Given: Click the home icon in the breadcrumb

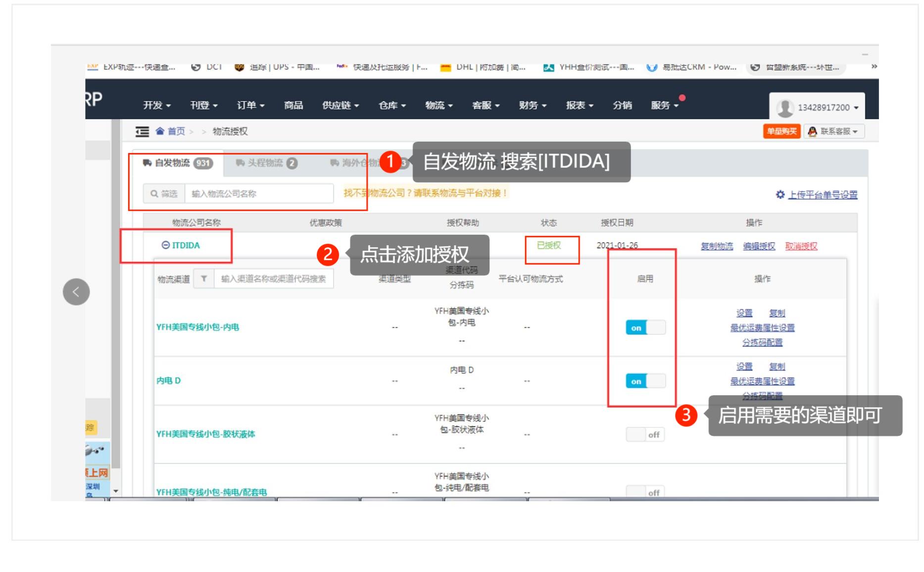Looking at the screenshot, I should (160, 131).
